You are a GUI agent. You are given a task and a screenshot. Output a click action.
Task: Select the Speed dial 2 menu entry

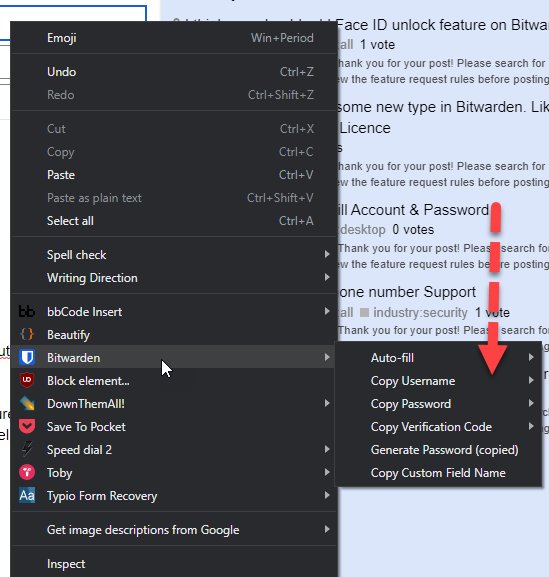coord(174,450)
